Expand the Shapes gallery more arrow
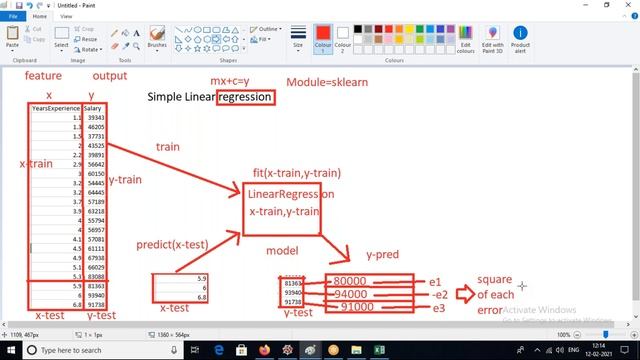 (244, 49)
